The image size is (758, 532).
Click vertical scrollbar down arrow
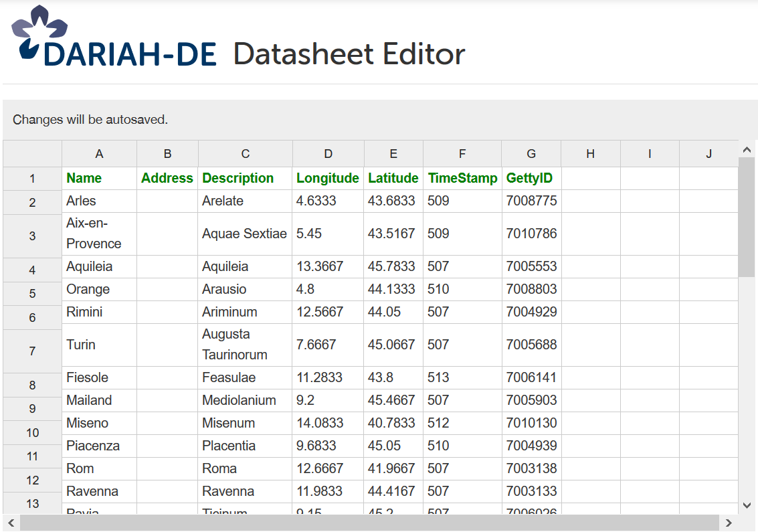[747, 505]
